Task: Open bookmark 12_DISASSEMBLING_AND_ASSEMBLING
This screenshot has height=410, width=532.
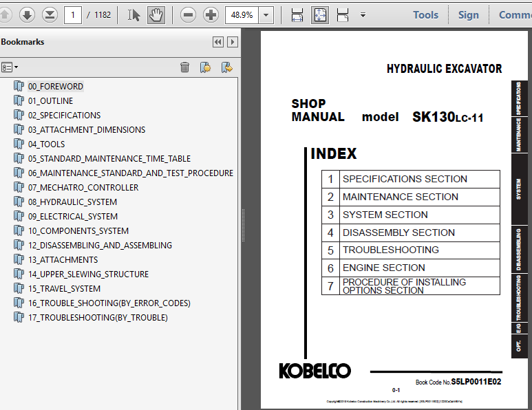Action: [100, 245]
